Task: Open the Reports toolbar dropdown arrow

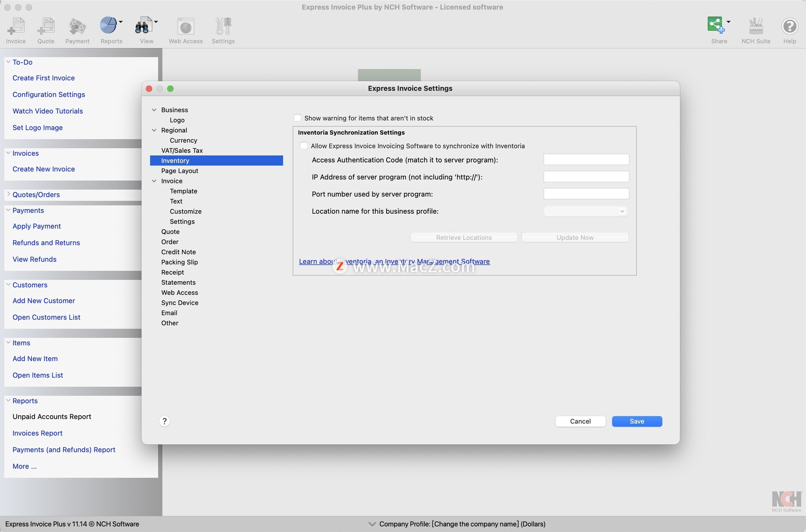Action: point(121,21)
